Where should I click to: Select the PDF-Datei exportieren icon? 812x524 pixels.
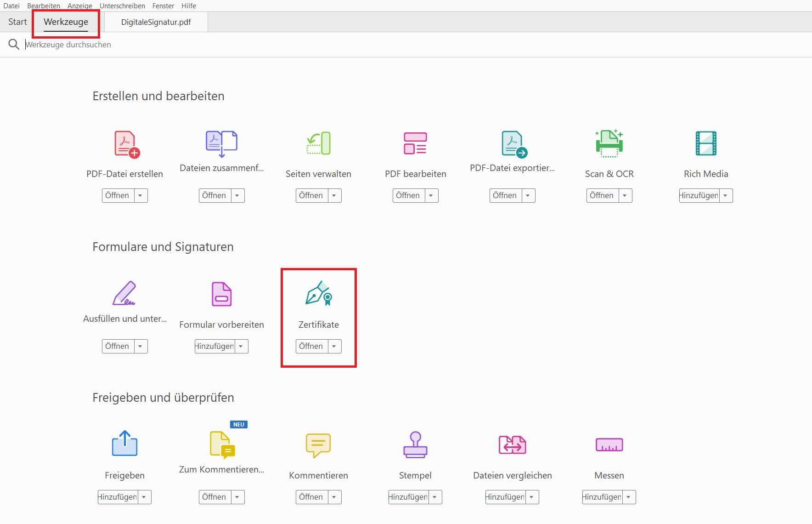tap(514, 144)
